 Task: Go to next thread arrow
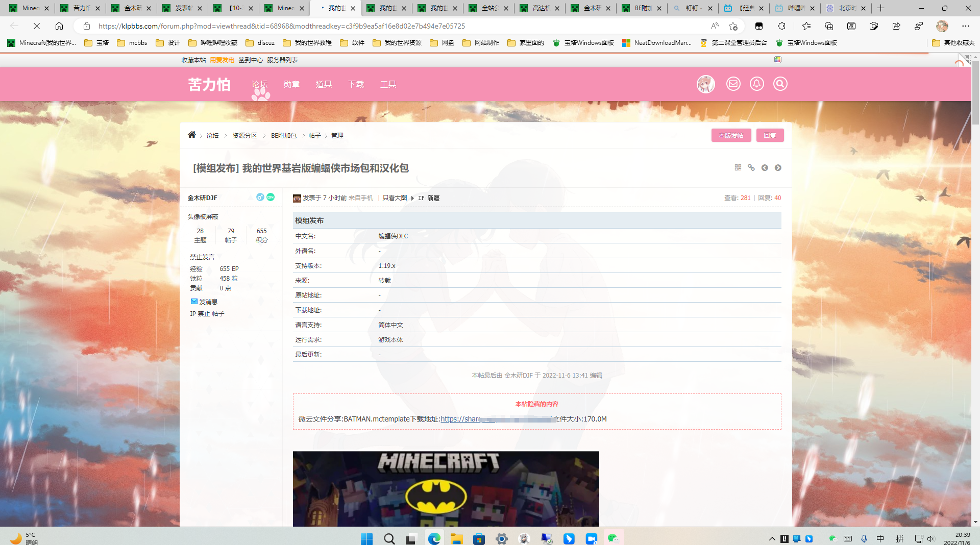click(778, 167)
